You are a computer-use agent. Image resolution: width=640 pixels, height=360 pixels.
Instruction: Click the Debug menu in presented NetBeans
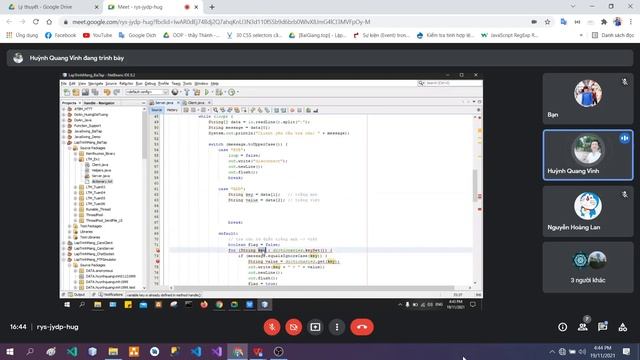(150, 83)
